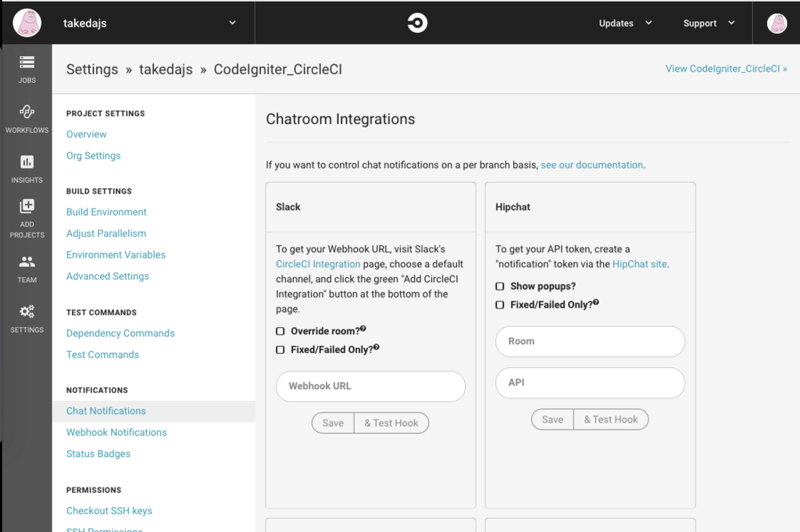Viewport: 800px width, 532px height.
Task: Open Status Badges settings
Action: coord(98,454)
